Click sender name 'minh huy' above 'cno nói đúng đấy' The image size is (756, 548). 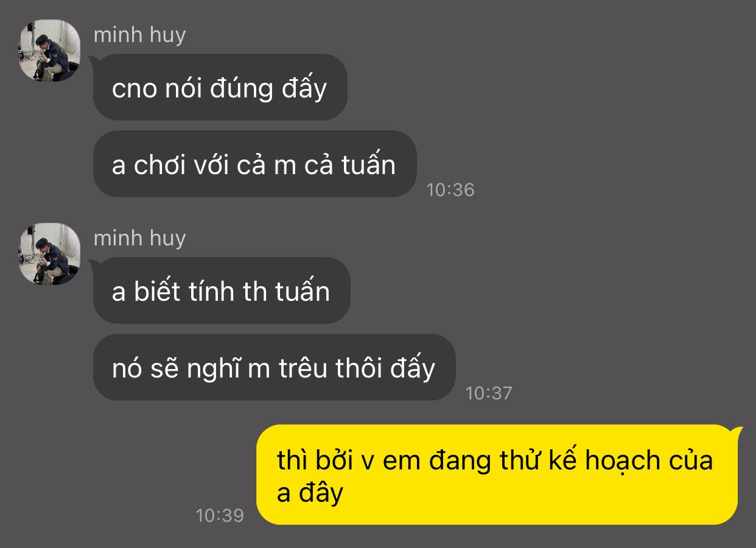click(139, 35)
